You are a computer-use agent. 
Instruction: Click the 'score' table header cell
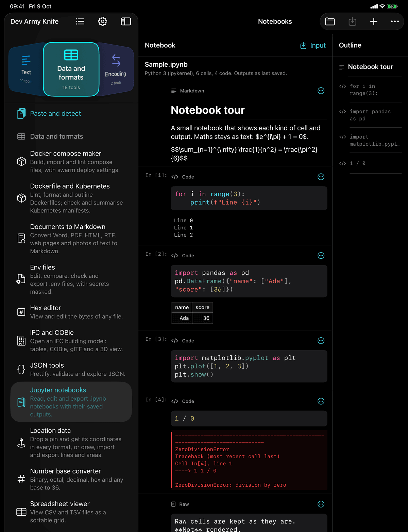pyautogui.click(x=202, y=307)
